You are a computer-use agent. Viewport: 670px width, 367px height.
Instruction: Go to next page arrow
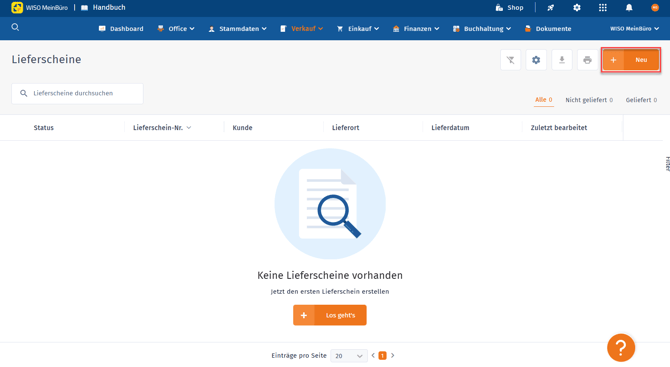click(x=392, y=355)
